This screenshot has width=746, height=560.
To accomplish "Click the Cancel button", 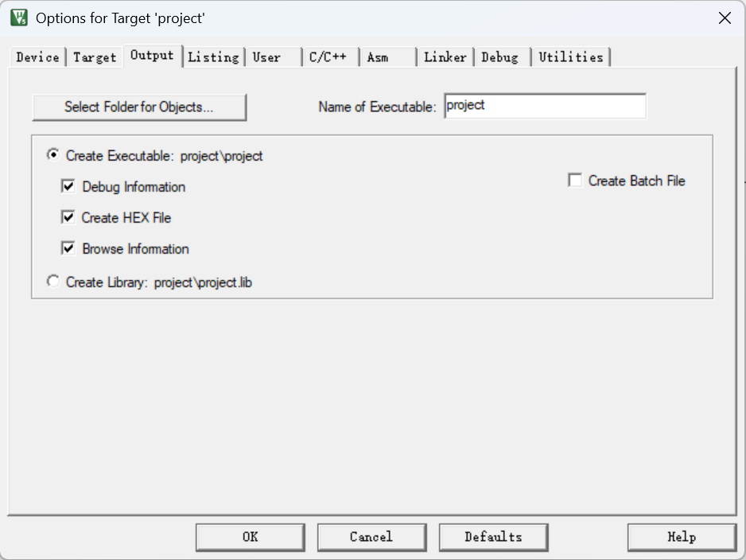I will click(371, 537).
